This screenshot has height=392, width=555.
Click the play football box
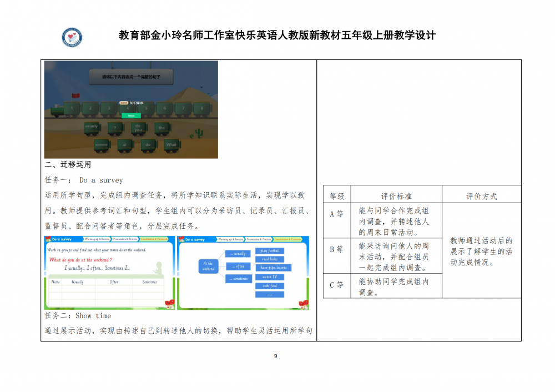(270, 251)
